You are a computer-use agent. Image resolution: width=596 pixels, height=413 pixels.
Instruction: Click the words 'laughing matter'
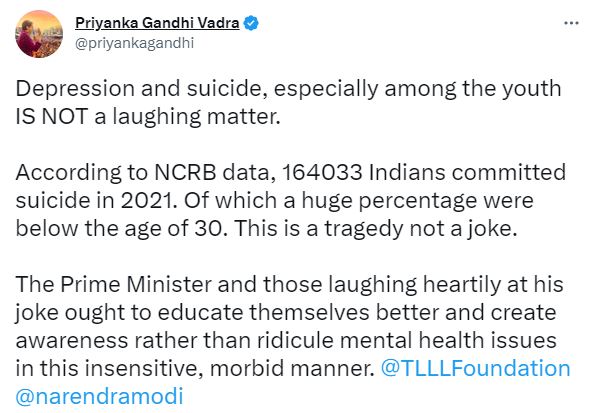196,116
